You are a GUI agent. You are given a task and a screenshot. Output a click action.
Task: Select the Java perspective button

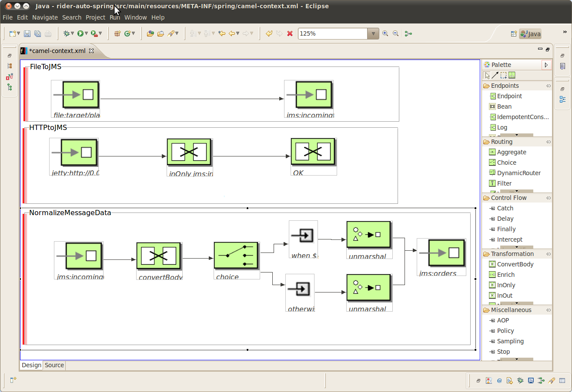point(530,34)
